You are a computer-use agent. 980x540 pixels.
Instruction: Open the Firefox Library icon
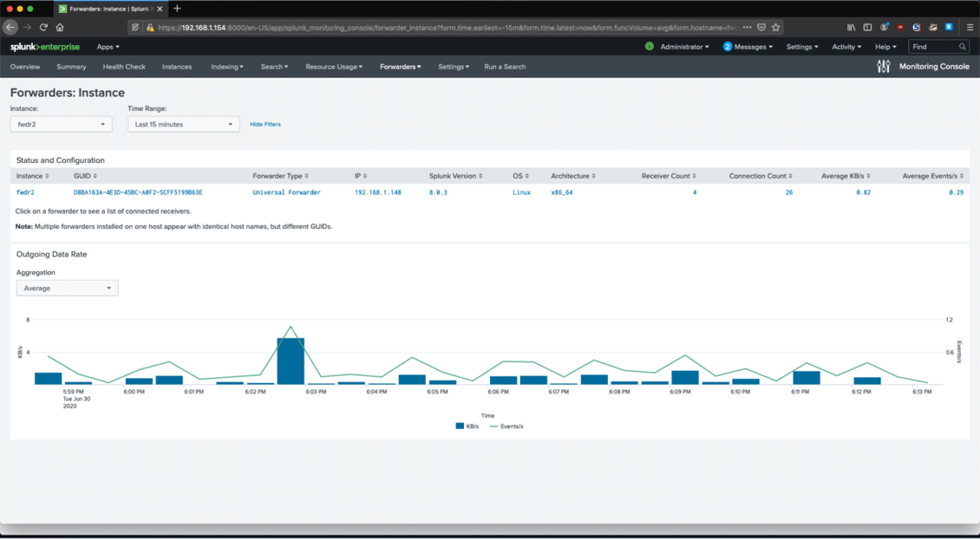coord(850,26)
